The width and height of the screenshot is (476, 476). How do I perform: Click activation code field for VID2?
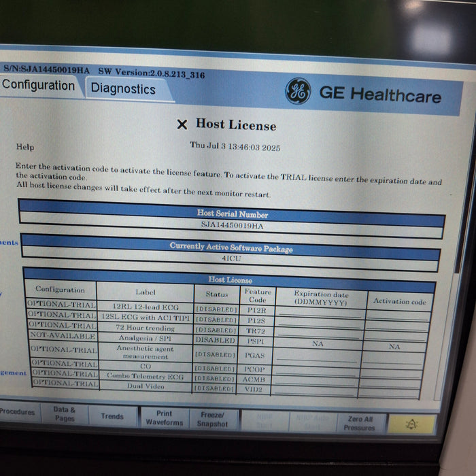pyautogui.click(x=389, y=393)
